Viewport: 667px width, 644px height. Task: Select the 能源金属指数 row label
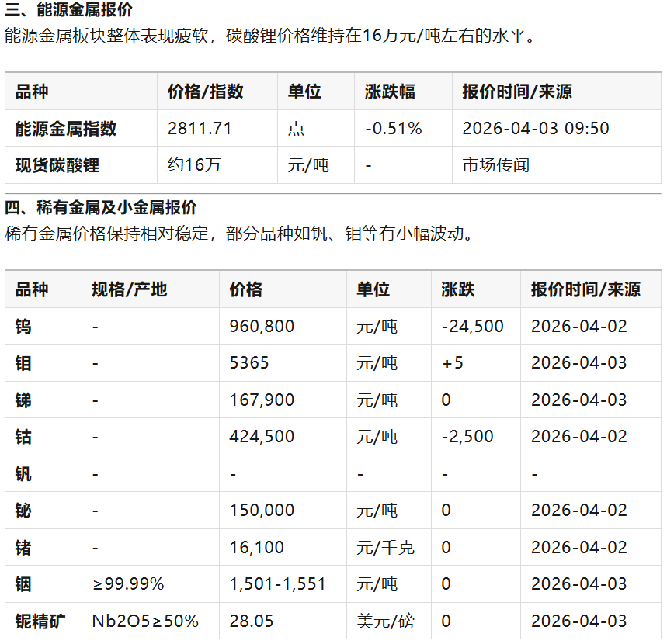click(66, 129)
